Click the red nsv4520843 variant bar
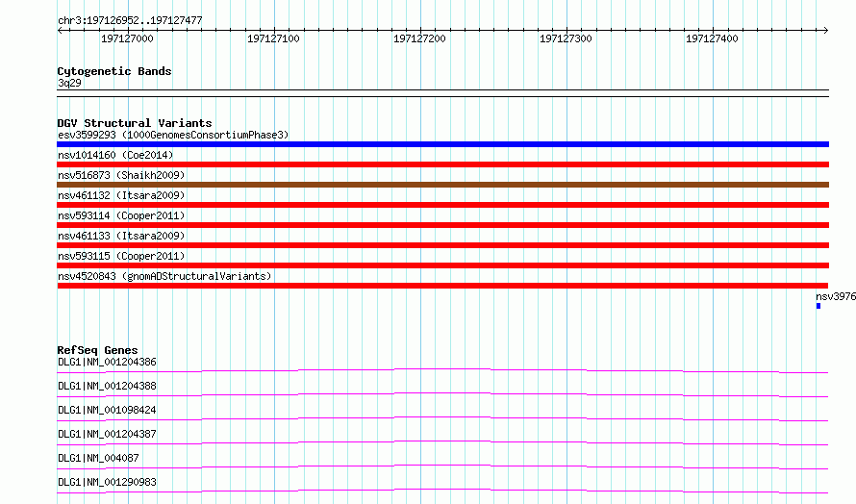 pyautogui.click(x=442, y=286)
